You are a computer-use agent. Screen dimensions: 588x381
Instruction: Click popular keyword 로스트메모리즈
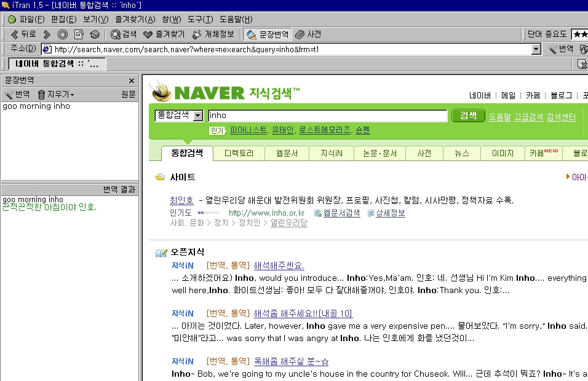click(x=325, y=130)
